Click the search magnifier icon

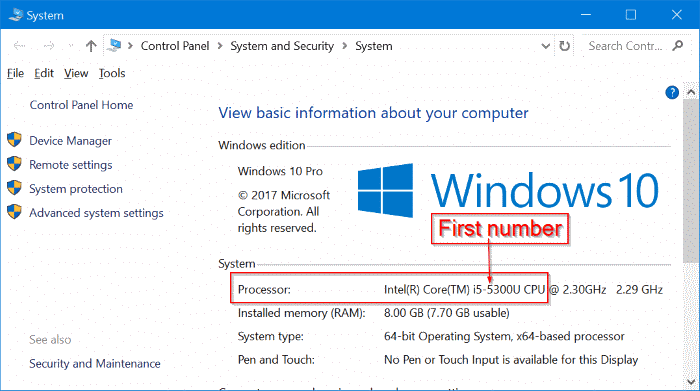(678, 46)
